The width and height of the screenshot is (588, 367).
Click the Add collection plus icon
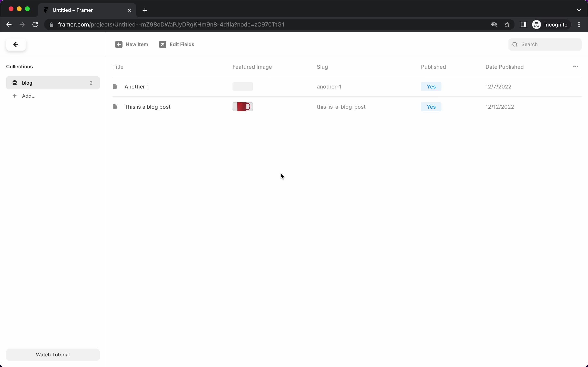(x=14, y=96)
